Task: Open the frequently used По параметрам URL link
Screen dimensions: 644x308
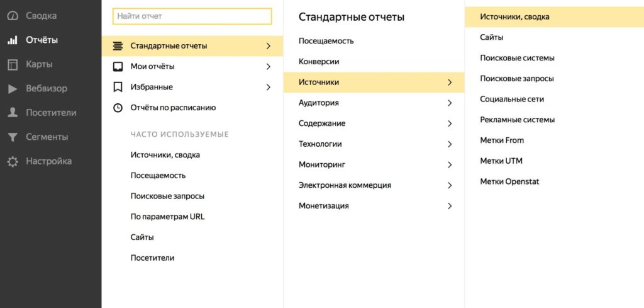Action: [167, 217]
